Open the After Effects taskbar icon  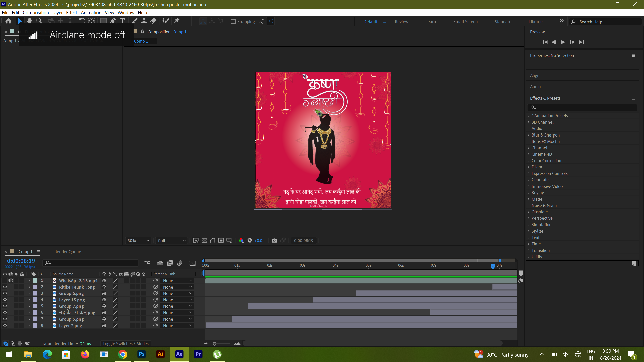click(x=179, y=354)
